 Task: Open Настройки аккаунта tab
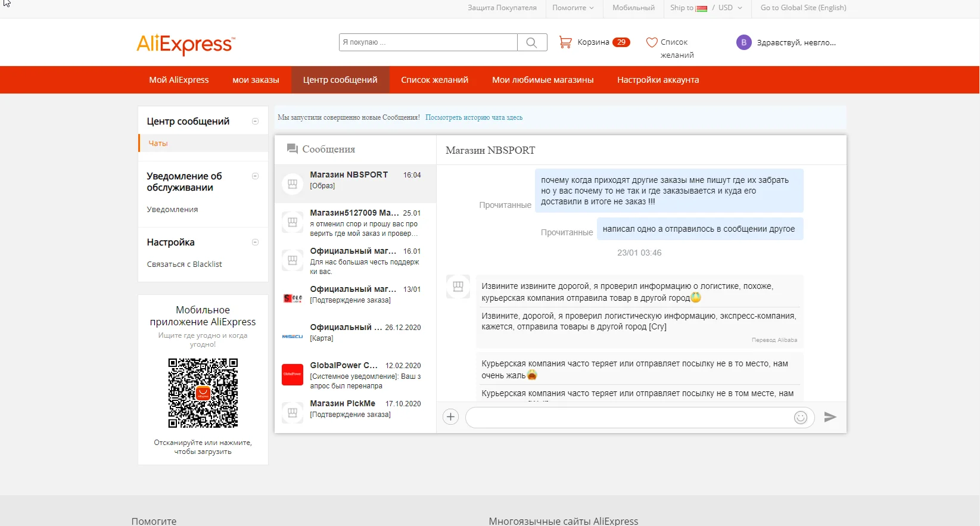[658, 80]
